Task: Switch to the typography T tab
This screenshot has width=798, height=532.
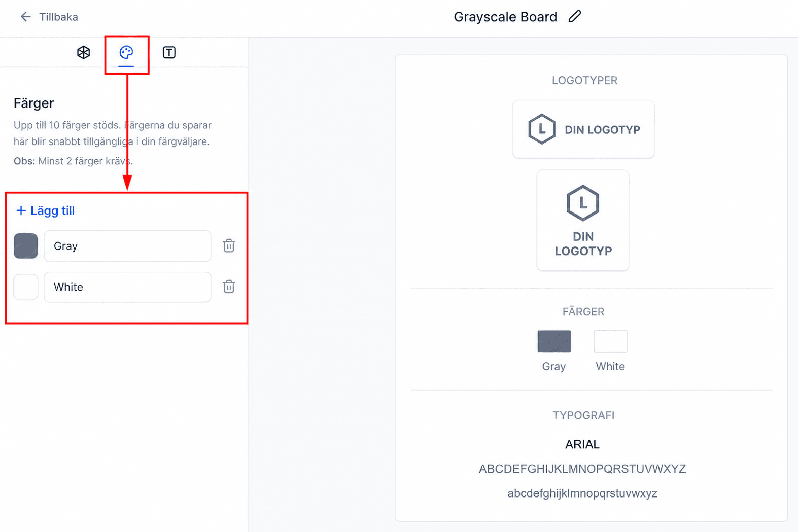Action: 169,52
